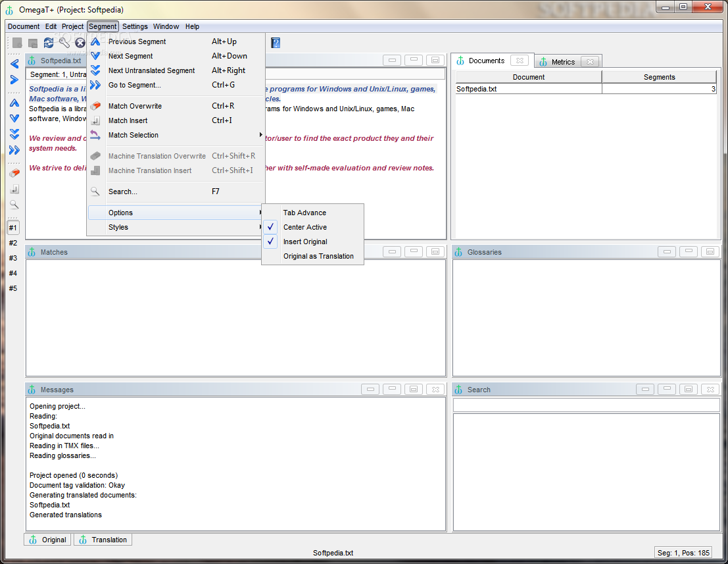Click the Segments column header

(x=660, y=77)
